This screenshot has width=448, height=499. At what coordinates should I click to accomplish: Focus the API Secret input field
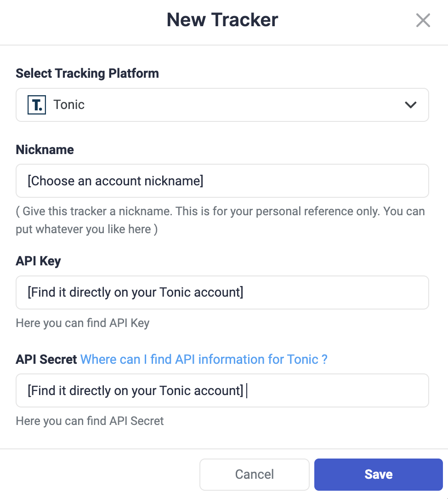pos(222,390)
